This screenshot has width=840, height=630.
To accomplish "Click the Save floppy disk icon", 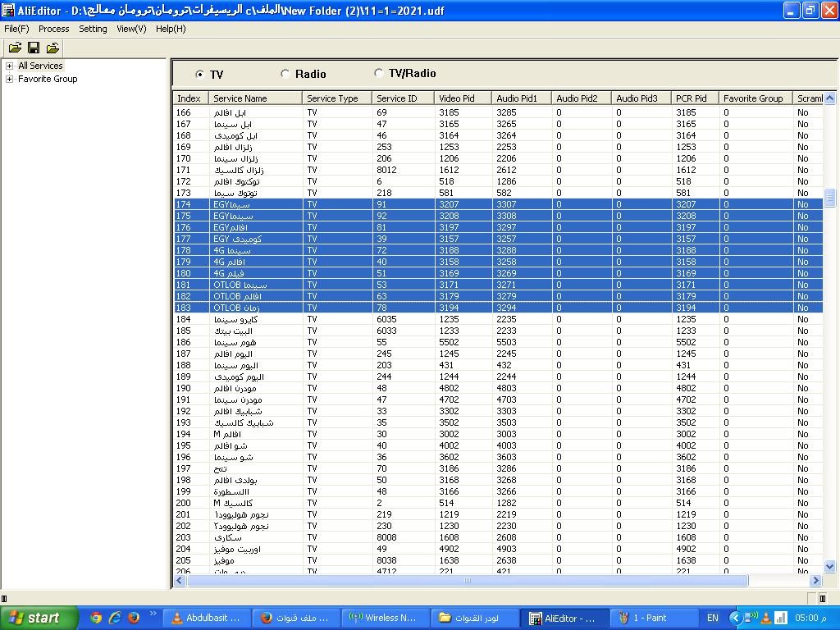I will (x=34, y=48).
